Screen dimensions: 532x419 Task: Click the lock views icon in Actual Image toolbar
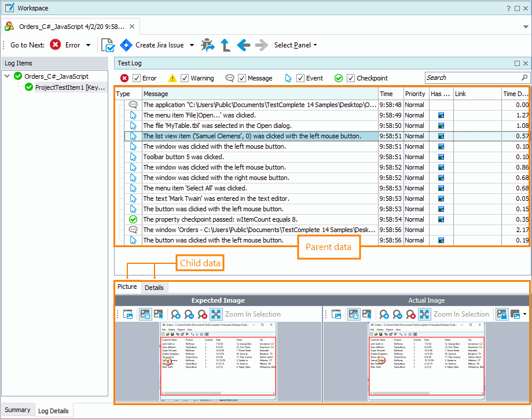tap(502, 314)
